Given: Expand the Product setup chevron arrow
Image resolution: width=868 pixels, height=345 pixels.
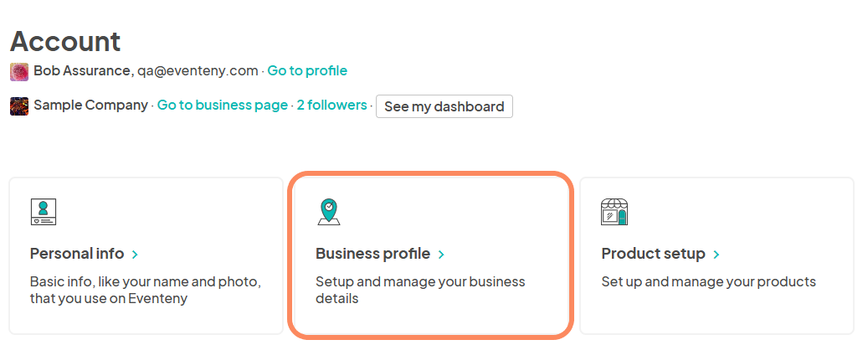Looking at the screenshot, I should [717, 254].
